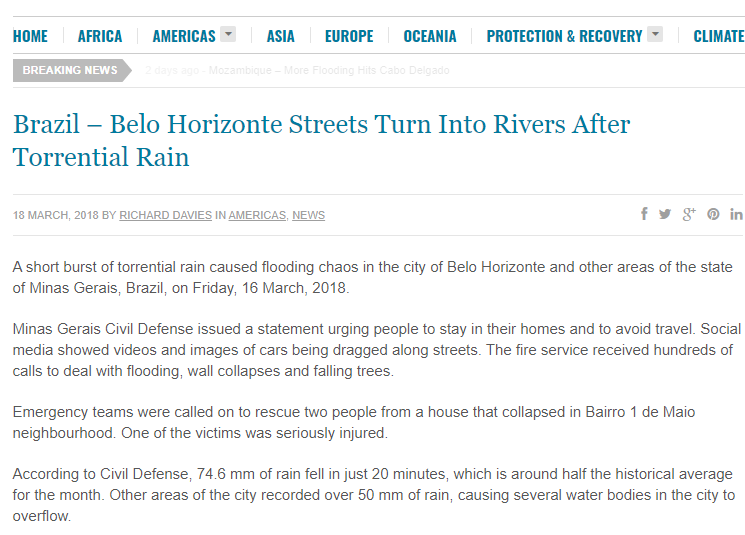Go to Africa section
Image resolution: width=745 pixels, height=535 pixels.
point(100,36)
